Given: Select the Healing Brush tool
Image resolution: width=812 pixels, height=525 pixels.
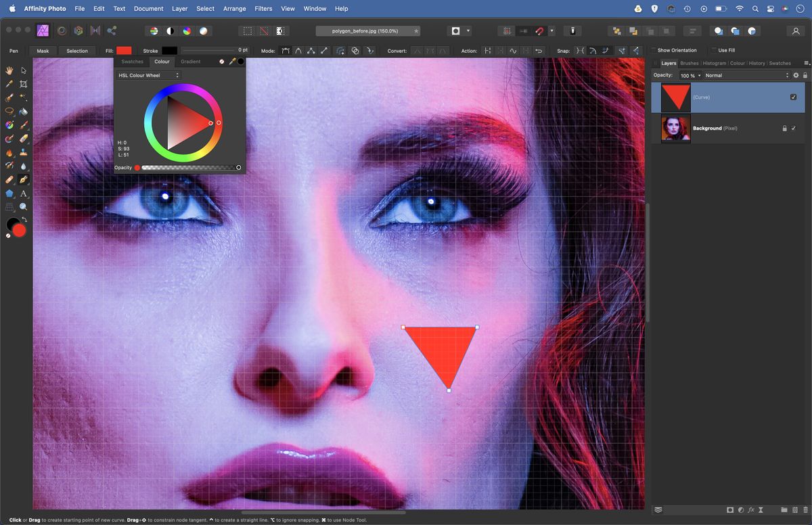Looking at the screenshot, I should pyautogui.click(x=9, y=179).
